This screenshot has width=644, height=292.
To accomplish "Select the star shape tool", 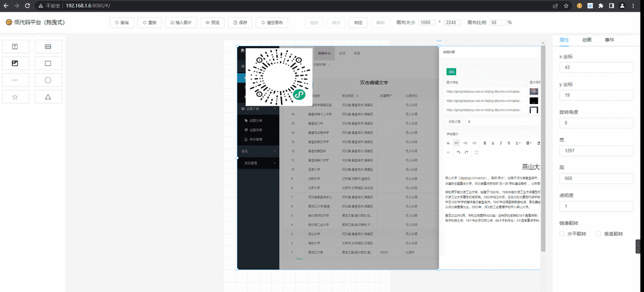I will pos(15,97).
